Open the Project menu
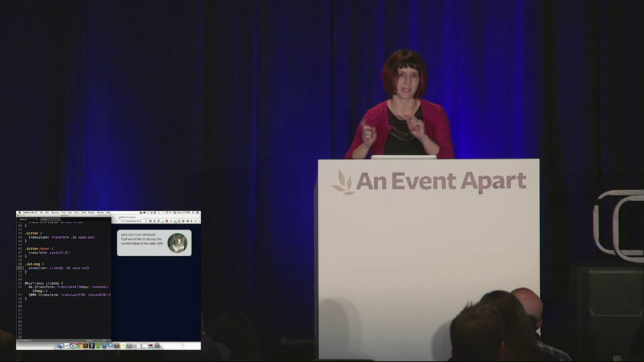Image resolution: width=644 pixels, height=362 pixels. tap(92, 212)
